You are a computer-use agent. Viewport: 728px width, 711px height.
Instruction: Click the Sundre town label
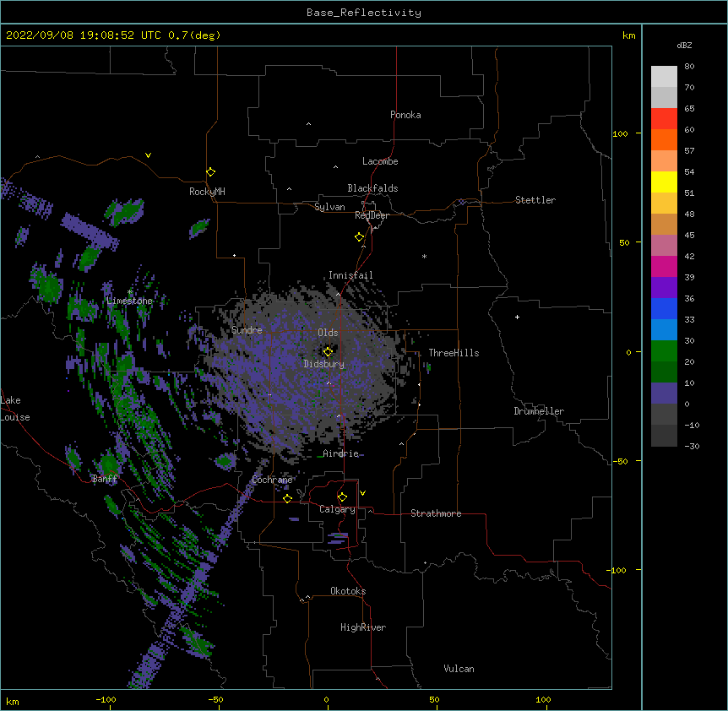tap(247, 330)
